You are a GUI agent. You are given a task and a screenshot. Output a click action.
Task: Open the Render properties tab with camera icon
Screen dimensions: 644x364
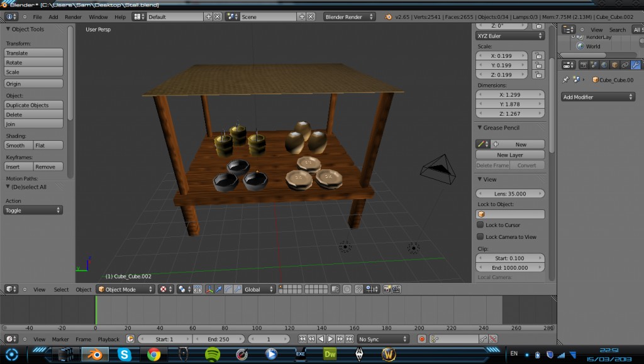click(x=584, y=65)
